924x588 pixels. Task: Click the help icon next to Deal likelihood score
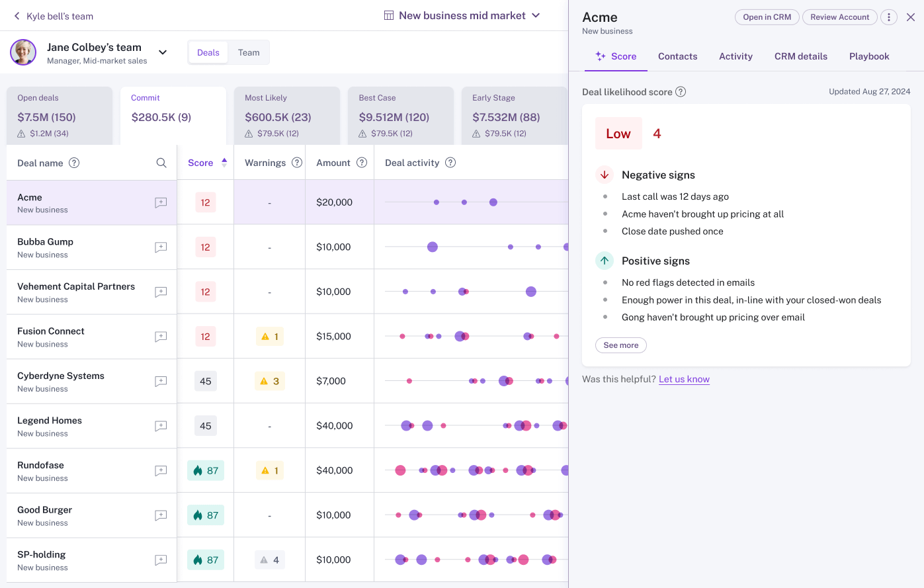[681, 92]
